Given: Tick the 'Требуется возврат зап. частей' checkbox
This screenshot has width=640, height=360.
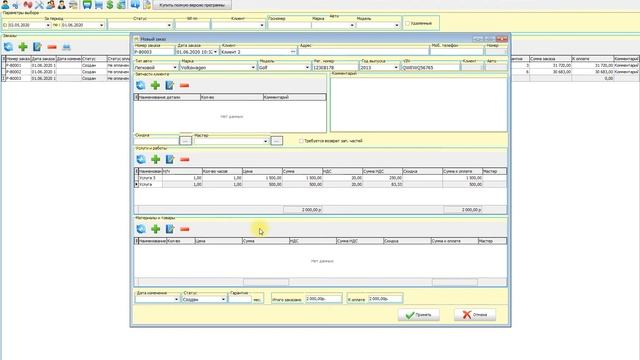Looking at the screenshot, I should (301, 141).
